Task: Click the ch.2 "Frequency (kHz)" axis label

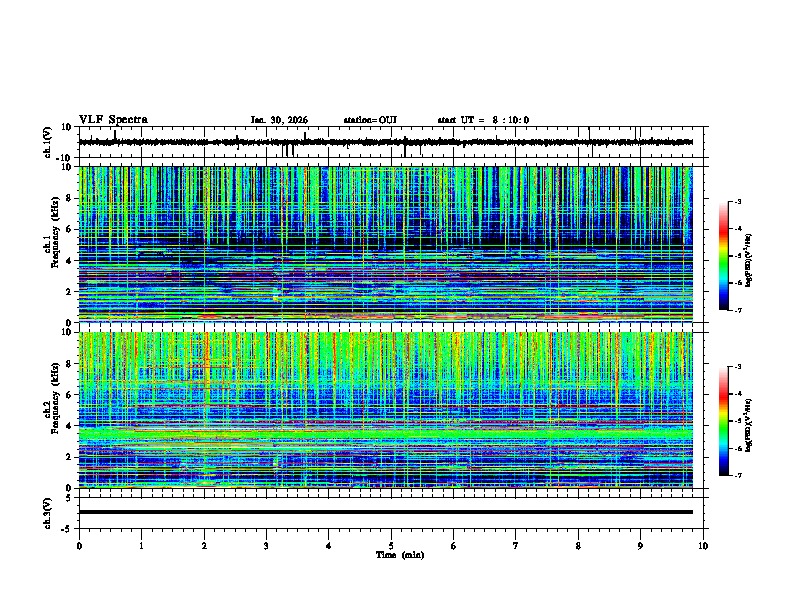Action: point(56,398)
